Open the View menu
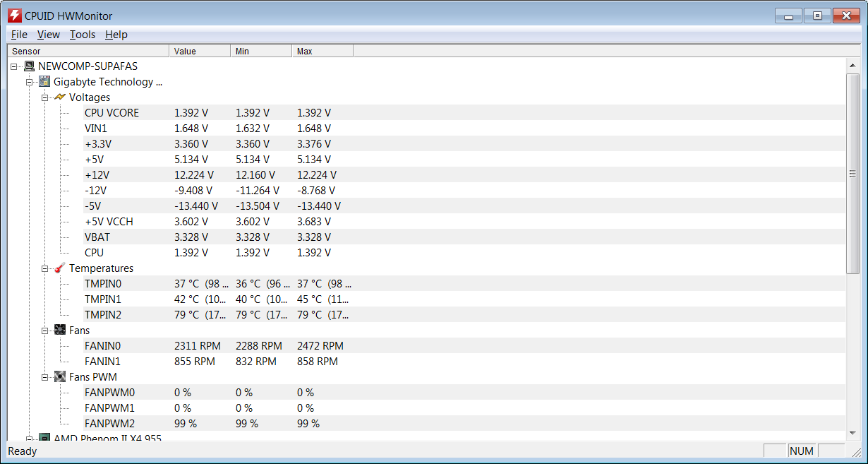 [49, 35]
